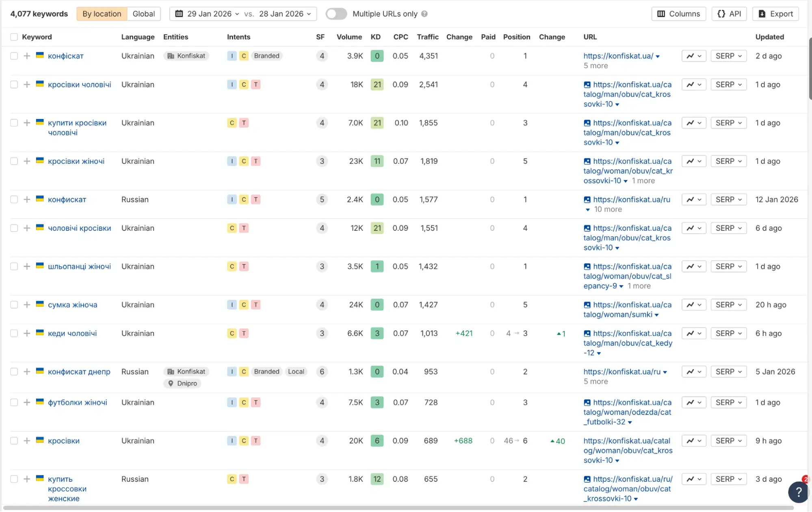Click info icon next to Multiple URLs only

(x=424, y=14)
